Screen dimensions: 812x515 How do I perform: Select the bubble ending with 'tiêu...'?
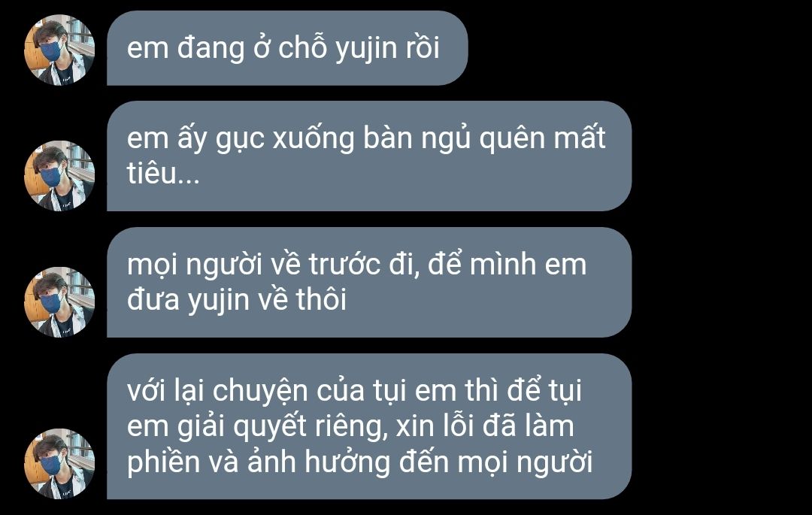(369, 156)
